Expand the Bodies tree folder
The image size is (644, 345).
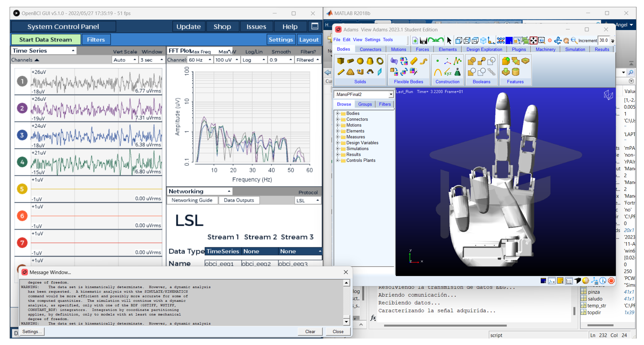click(338, 113)
